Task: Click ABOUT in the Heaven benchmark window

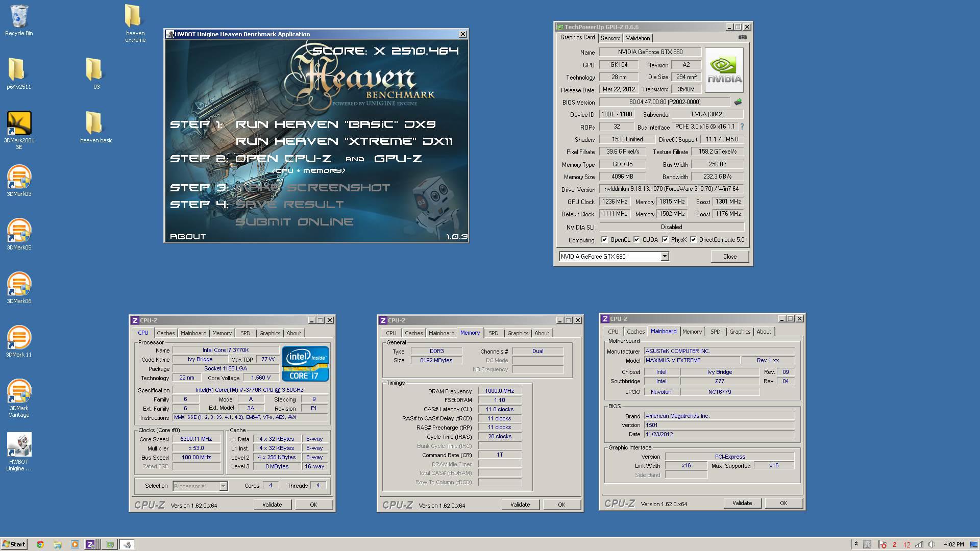Action: click(x=188, y=237)
